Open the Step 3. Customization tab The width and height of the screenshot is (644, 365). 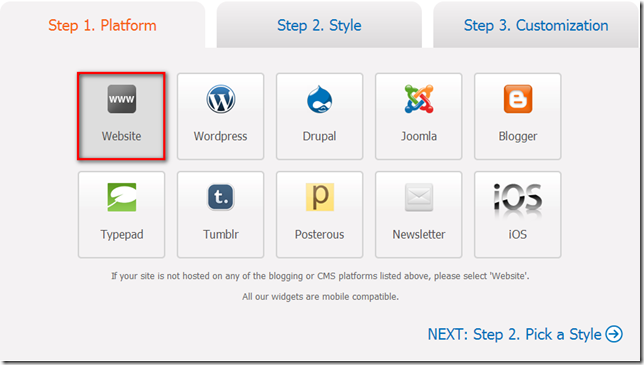click(536, 25)
